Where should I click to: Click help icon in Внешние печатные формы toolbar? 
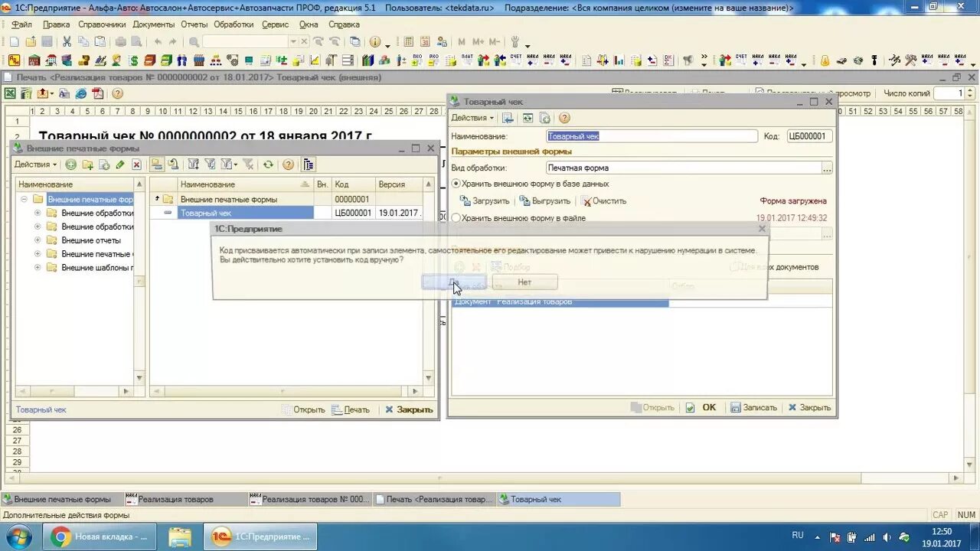(288, 165)
